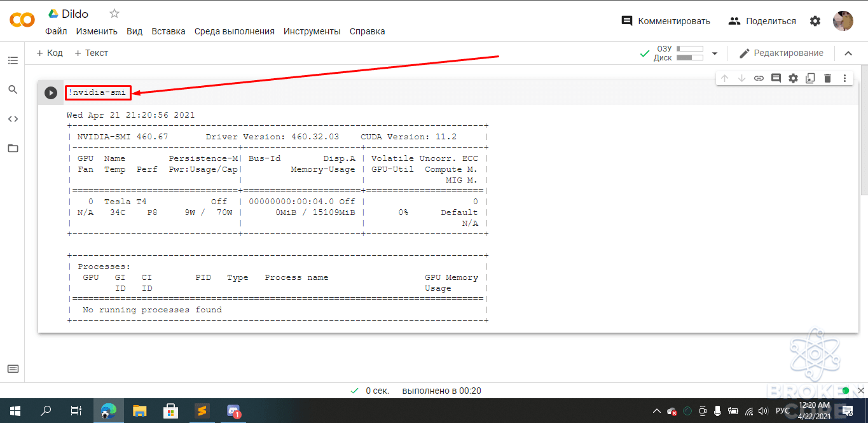Click the ОЗУ usage bar indicator
The width and height of the screenshot is (868, 423).
coord(690,48)
